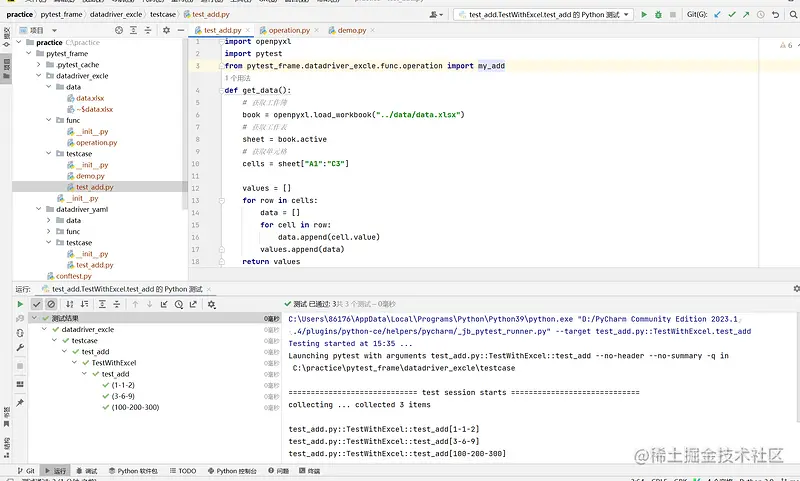Screen dimensions: 800x481
Task: Expand the datadriver_yaml data folder
Action: click(48, 220)
